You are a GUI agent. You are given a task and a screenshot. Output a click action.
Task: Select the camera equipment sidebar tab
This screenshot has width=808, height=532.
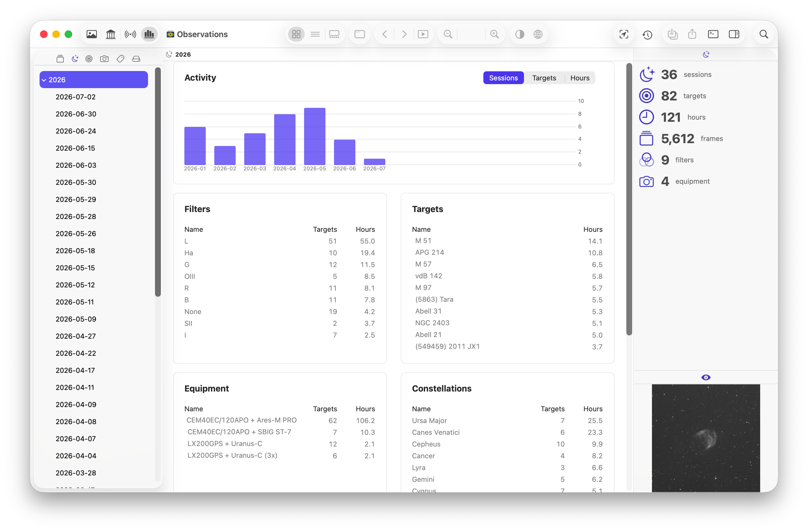tap(104, 59)
